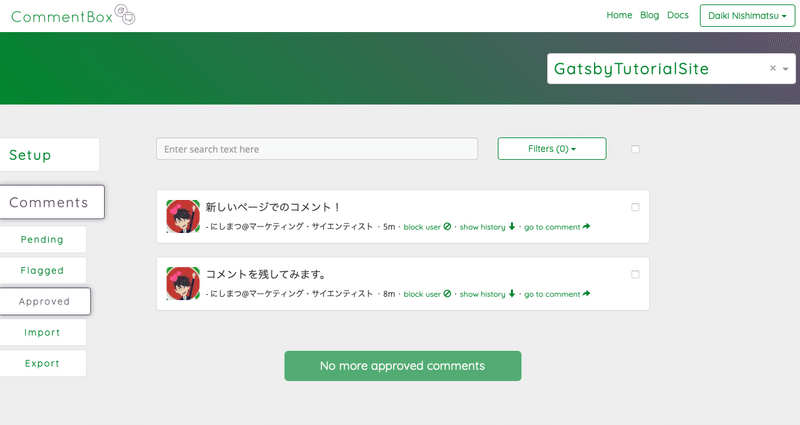This screenshot has height=425, width=800.
Task: Click the GatsbyTutorialSite site name field
Action: tap(671, 69)
